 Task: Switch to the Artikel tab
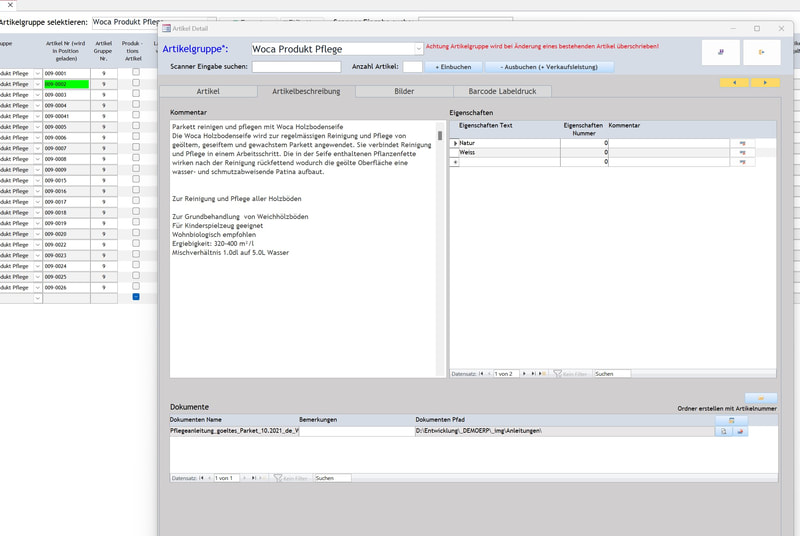(208, 91)
